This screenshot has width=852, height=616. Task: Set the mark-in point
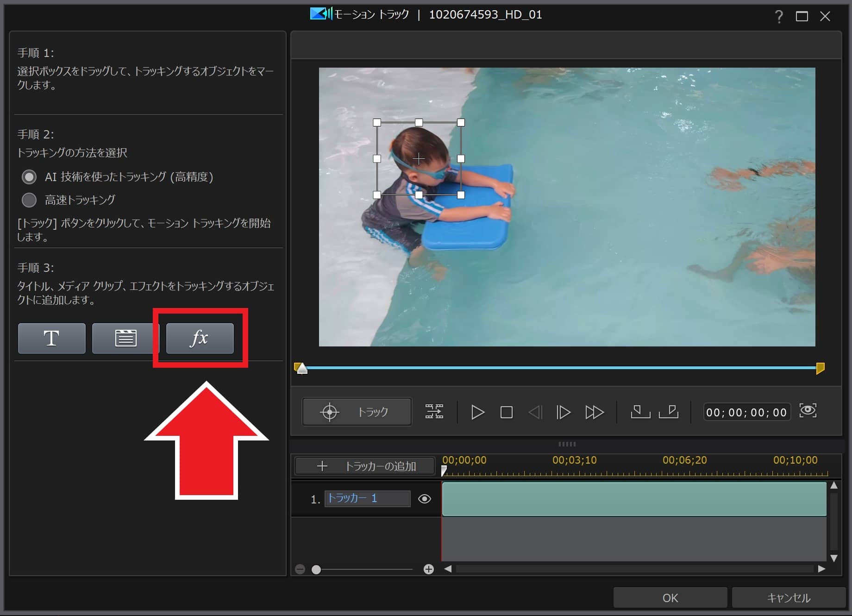[640, 411]
